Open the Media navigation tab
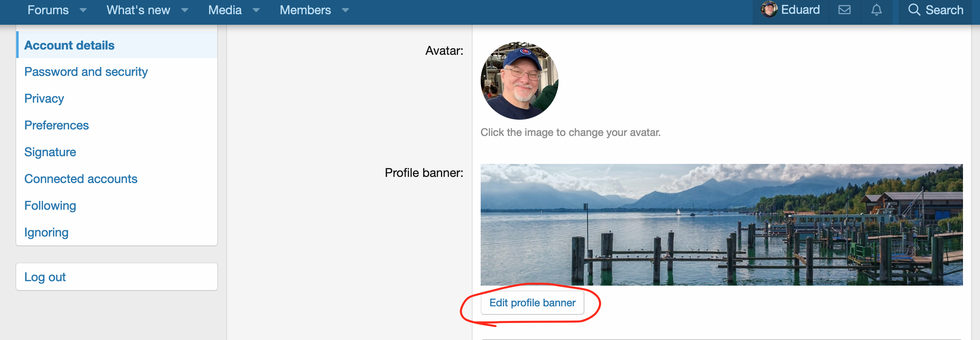The image size is (980, 340). pyautogui.click(x=225, y=10)
